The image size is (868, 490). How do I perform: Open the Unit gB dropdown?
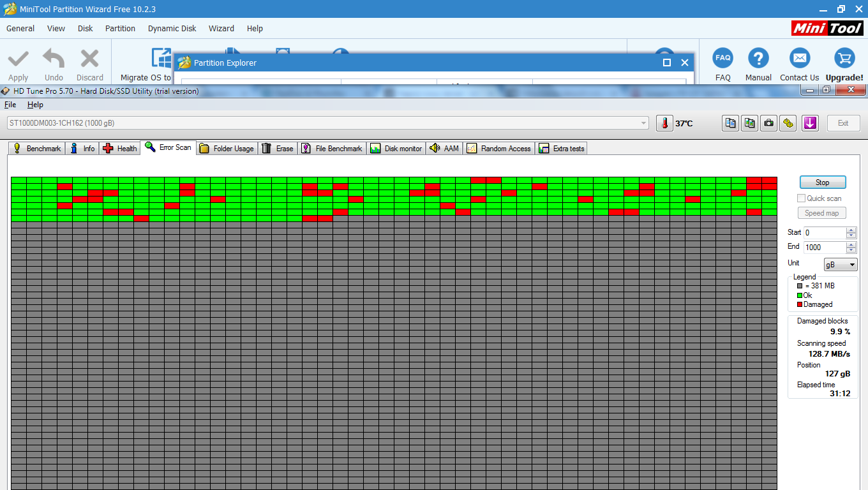[841, 265]
